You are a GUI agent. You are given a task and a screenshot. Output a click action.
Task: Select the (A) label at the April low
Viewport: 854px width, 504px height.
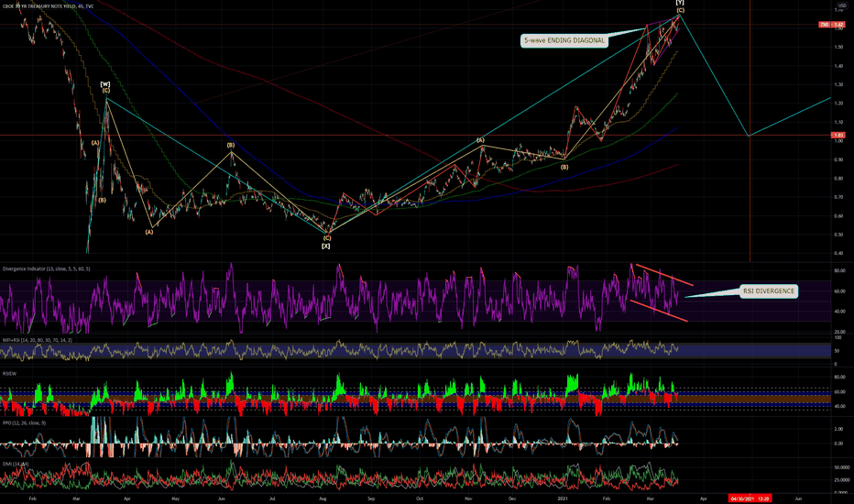tap(148, 232)
